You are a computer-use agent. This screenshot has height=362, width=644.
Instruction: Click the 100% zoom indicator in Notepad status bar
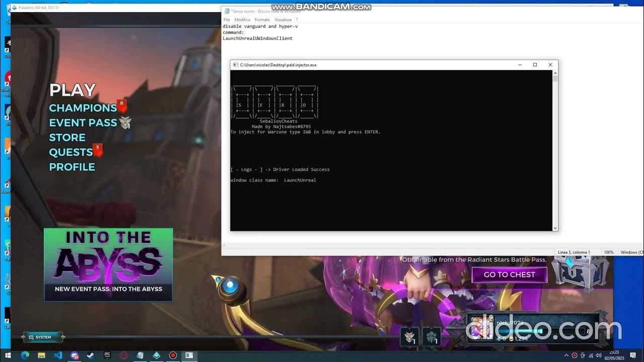click(x=608, y=252)
